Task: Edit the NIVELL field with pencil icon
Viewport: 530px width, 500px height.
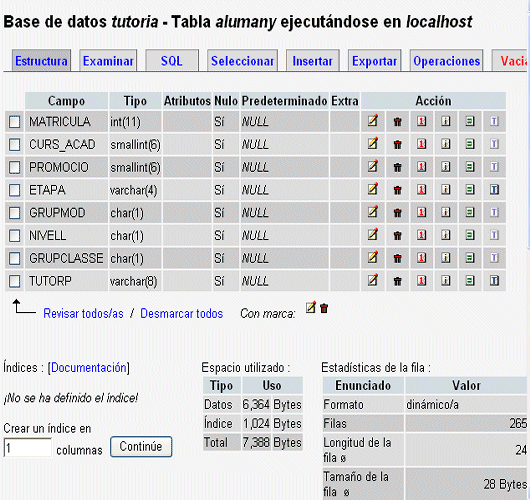Action: coord(373,235)
